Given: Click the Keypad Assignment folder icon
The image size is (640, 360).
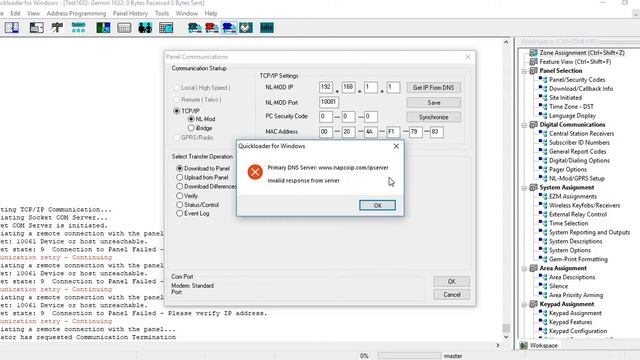Looking at the screenshot, I should coord(533,304).
